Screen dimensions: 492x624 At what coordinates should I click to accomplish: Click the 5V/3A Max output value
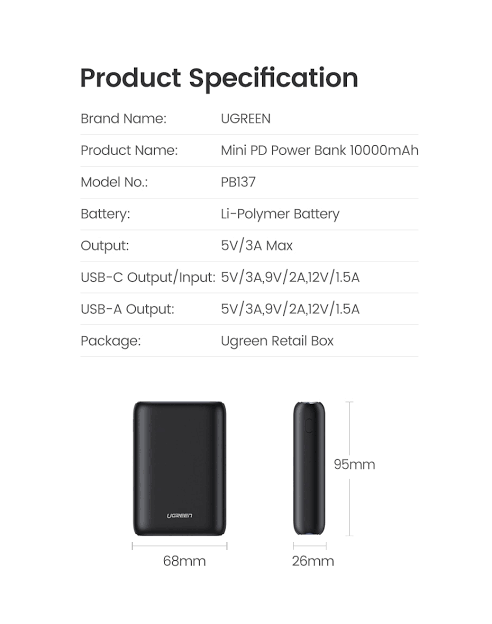pos(257,246)
